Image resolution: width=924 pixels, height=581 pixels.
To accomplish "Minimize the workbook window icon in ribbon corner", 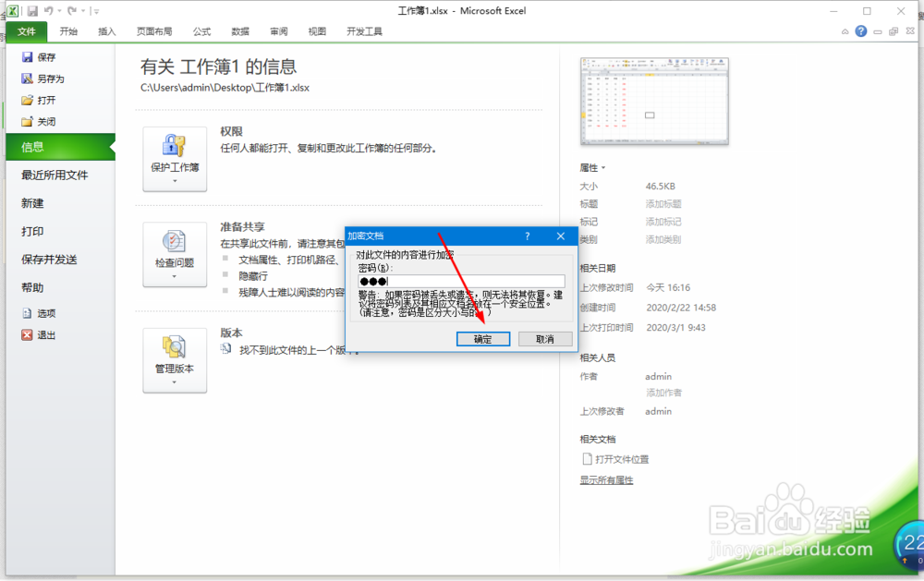I will 878,31.
